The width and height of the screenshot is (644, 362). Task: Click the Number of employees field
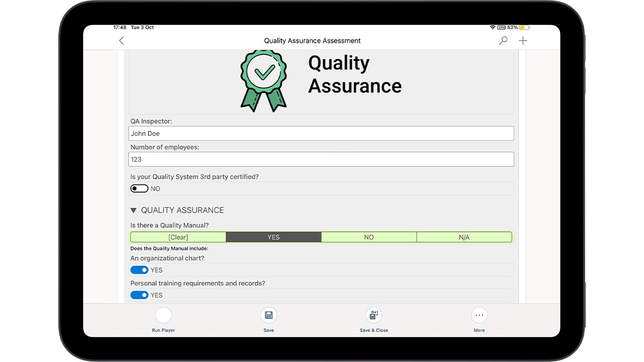pos(321,159)
